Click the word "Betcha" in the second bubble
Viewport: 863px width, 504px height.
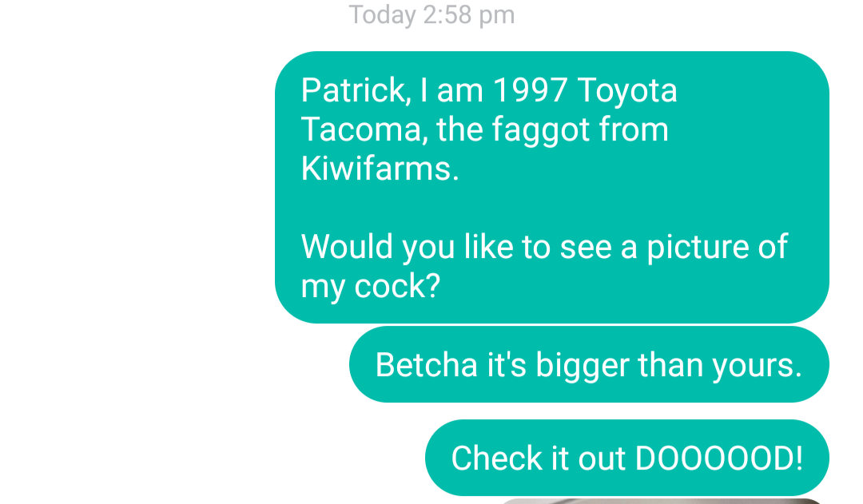426,365
